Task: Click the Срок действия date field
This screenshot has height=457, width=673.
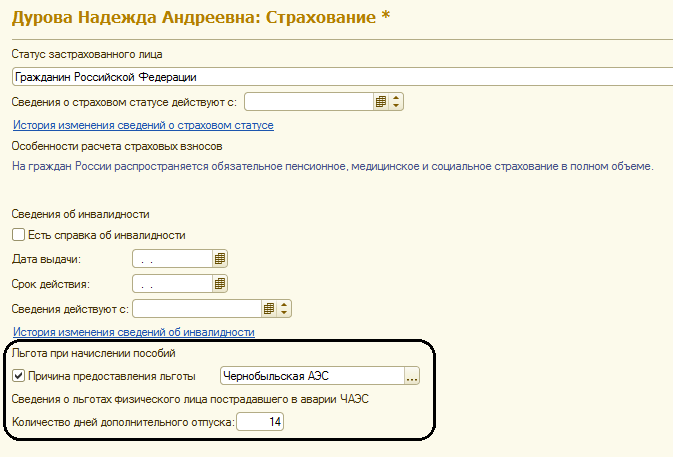Action: point(173,284)
